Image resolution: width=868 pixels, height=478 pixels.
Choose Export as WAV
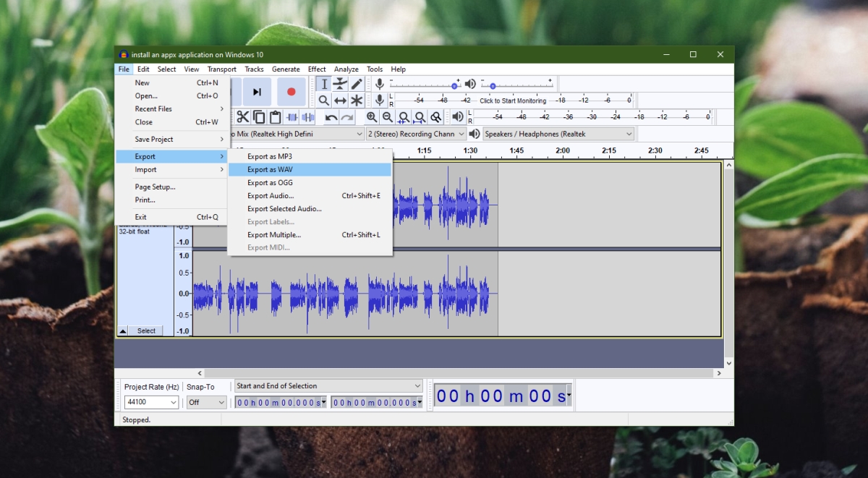click(310, 169)
